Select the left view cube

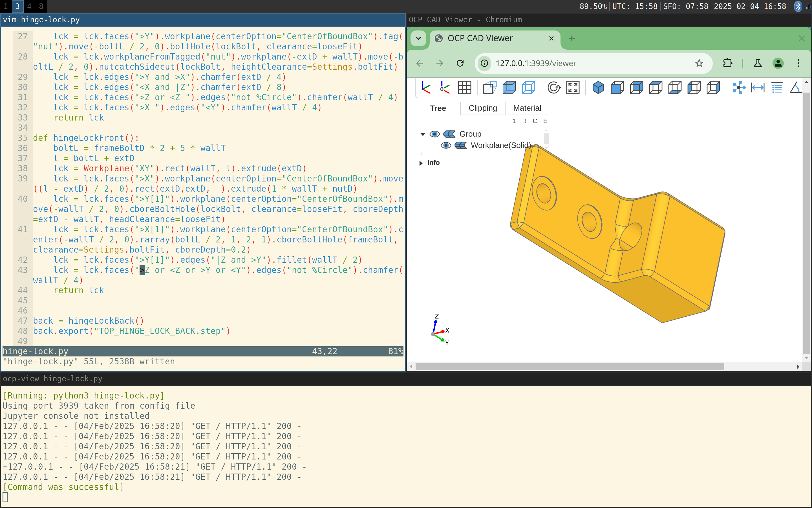click(694, 88)
